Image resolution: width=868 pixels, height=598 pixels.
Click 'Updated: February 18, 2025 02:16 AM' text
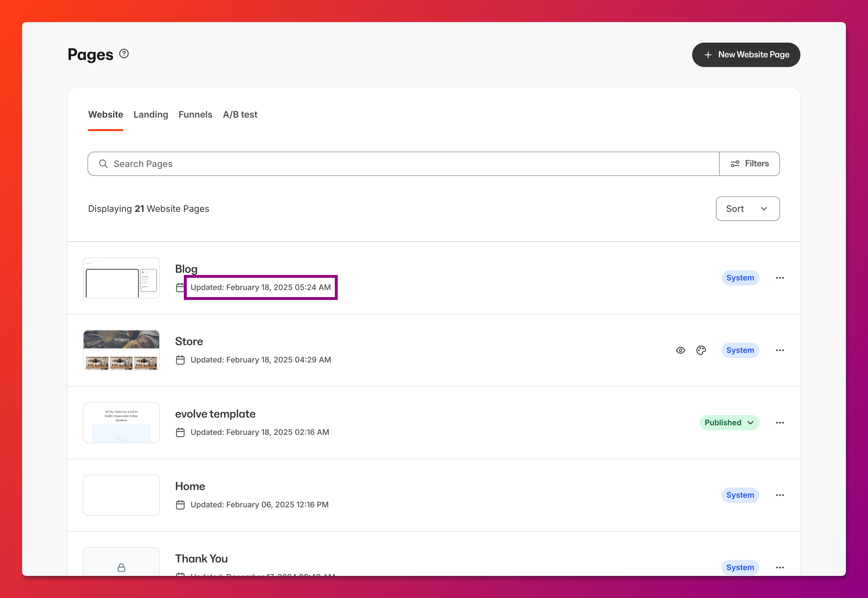click(260, 432)
